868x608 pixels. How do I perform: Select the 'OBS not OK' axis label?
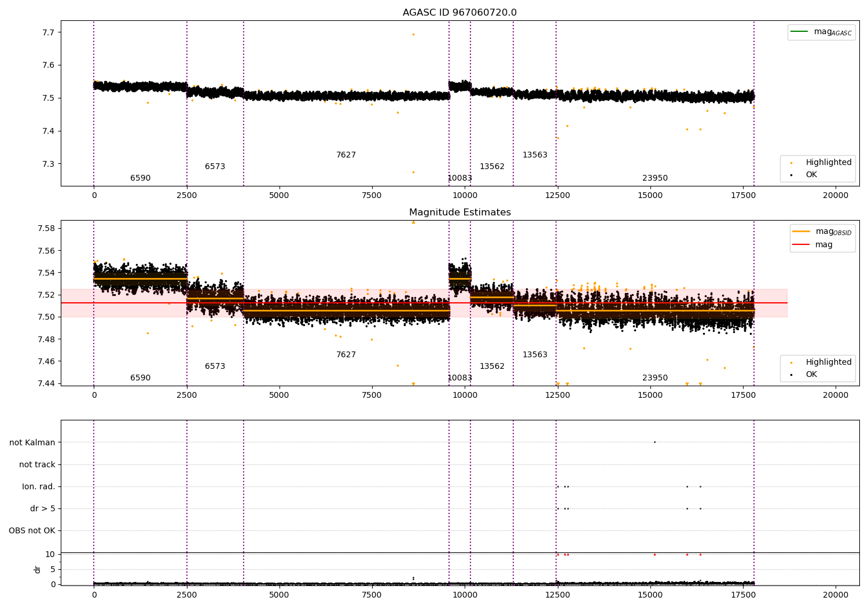32,530
